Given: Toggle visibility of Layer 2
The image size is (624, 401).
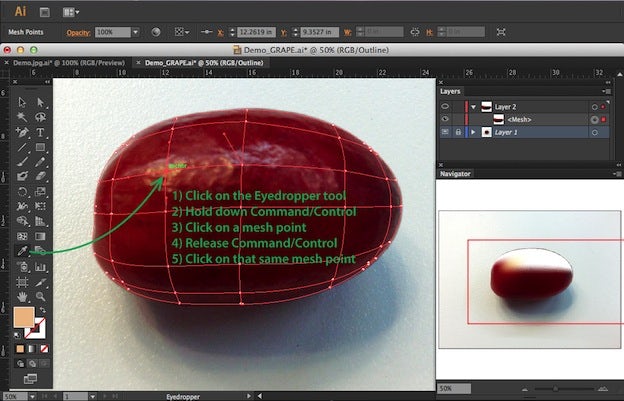Looking at the screenshot, I should pyautogui.click(x=445, y=106).
